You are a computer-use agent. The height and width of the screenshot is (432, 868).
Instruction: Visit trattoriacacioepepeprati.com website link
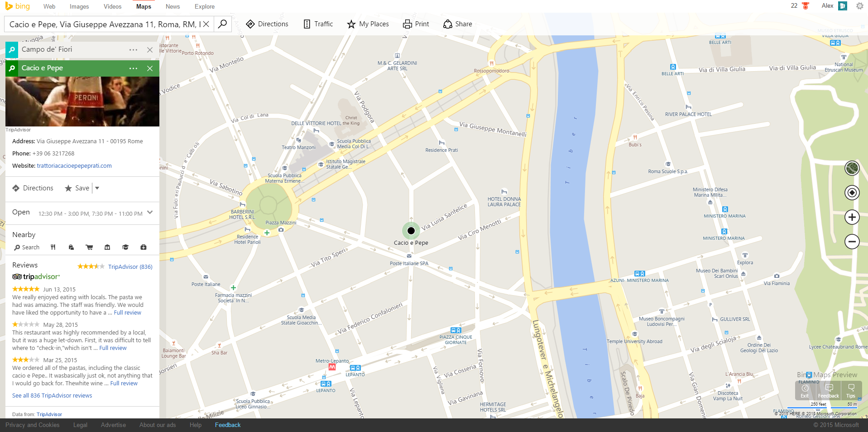74,166
